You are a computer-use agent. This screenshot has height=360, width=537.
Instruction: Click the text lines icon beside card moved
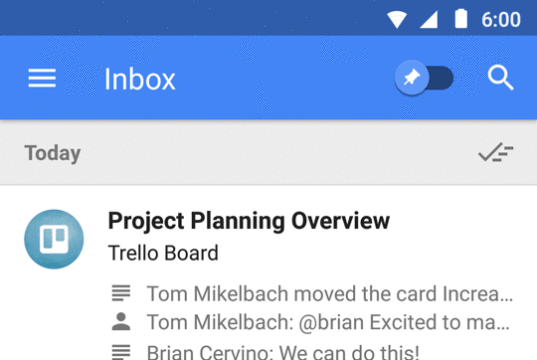point(121,293)
